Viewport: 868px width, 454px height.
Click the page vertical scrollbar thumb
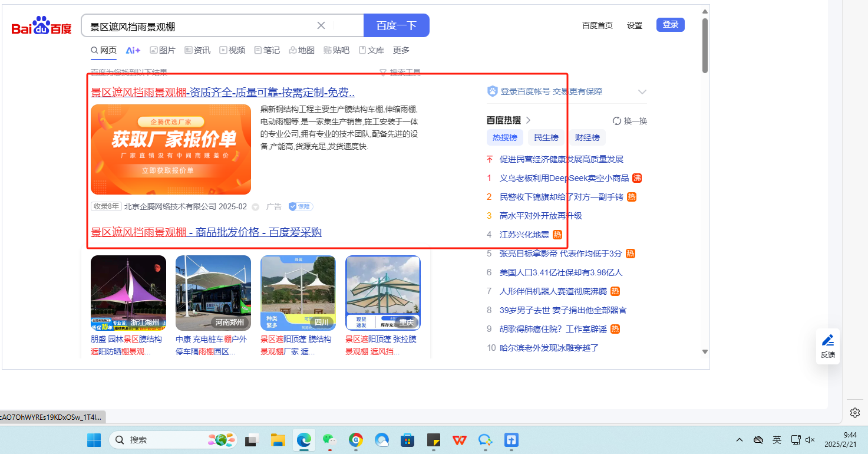705,45
